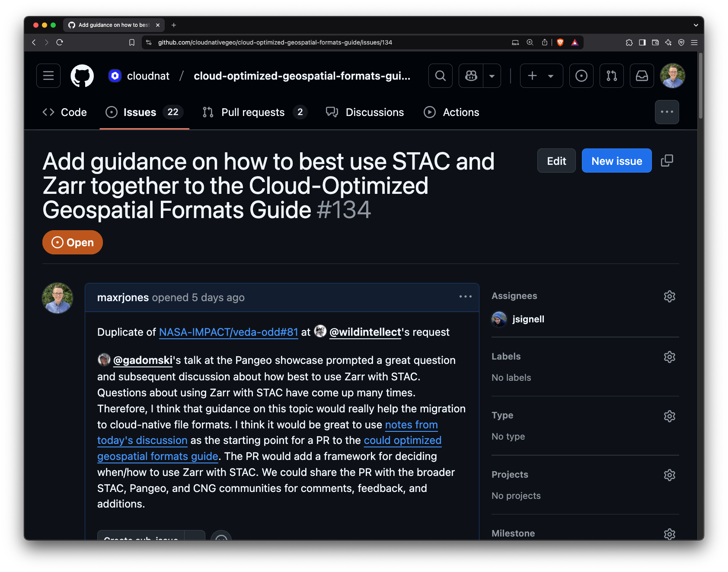The image size is (728, 572).
Task: Open your issues from the header icon
Action: click(x=581, y=76)
